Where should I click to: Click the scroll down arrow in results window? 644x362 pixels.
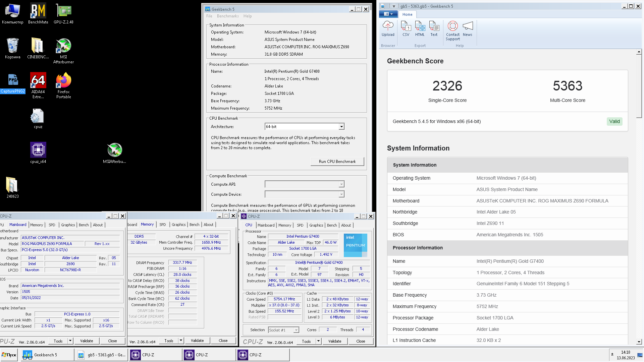point(639,342)
